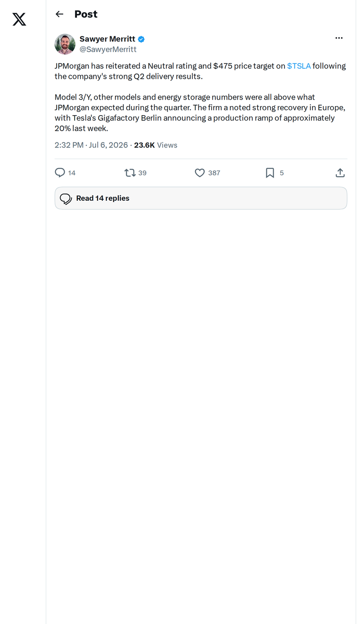Screen dimensions: 364x624
Task: Click the 387 likes count
Action: pyautogui.click(x=214, y=173)
